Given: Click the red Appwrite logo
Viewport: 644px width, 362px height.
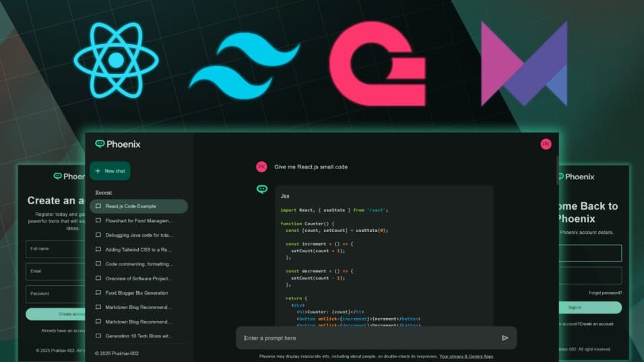Looking at the screenshot, I should tap(377, 63).
